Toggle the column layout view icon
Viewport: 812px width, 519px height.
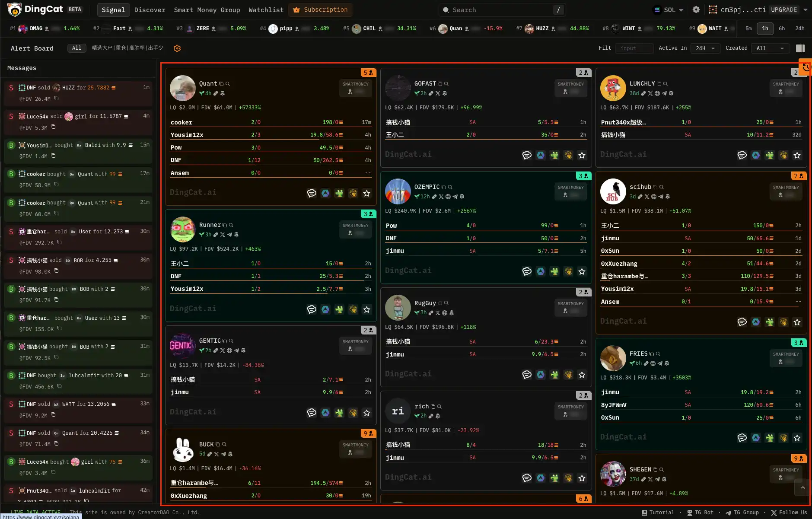[x=800, y=48]
